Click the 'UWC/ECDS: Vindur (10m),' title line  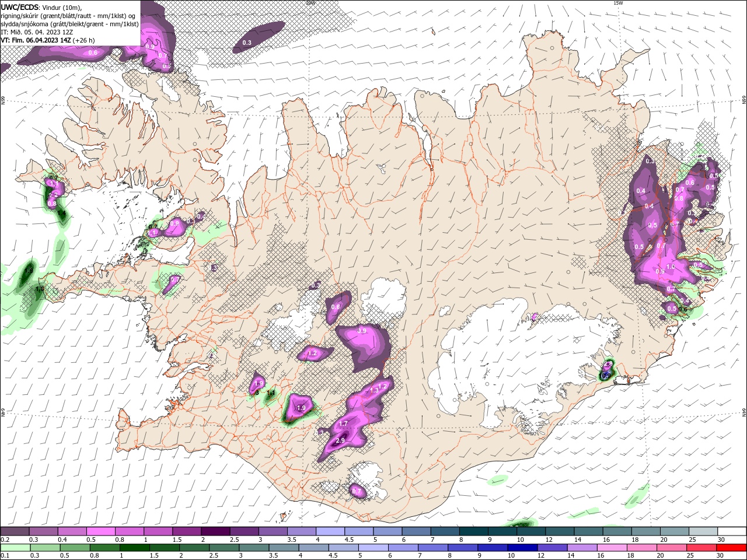(41, 7)
